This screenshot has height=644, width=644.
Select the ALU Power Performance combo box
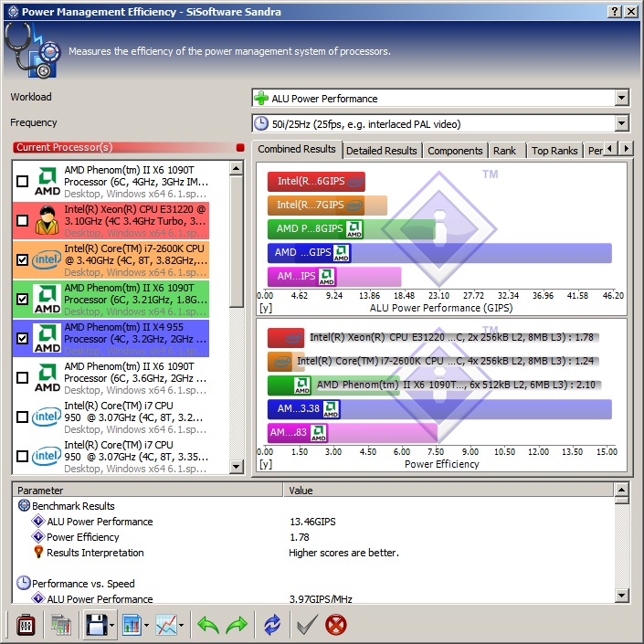440,99
